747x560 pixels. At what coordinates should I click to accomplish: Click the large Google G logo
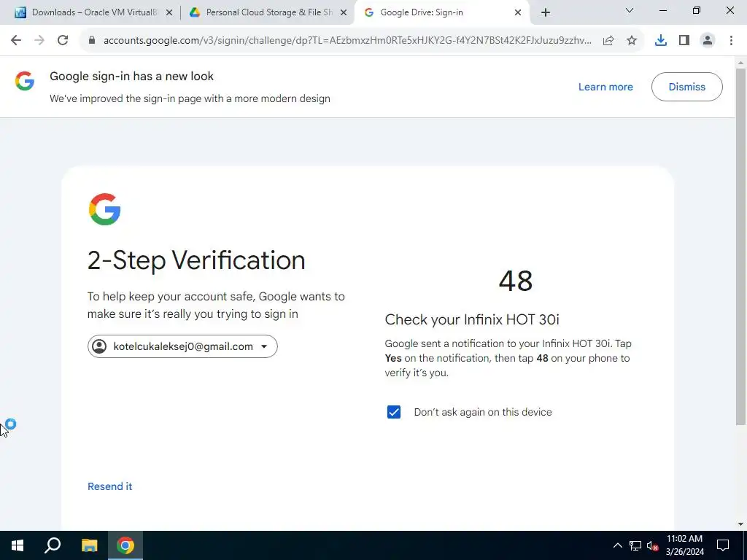pyautogui.click(x=105, y=209)
